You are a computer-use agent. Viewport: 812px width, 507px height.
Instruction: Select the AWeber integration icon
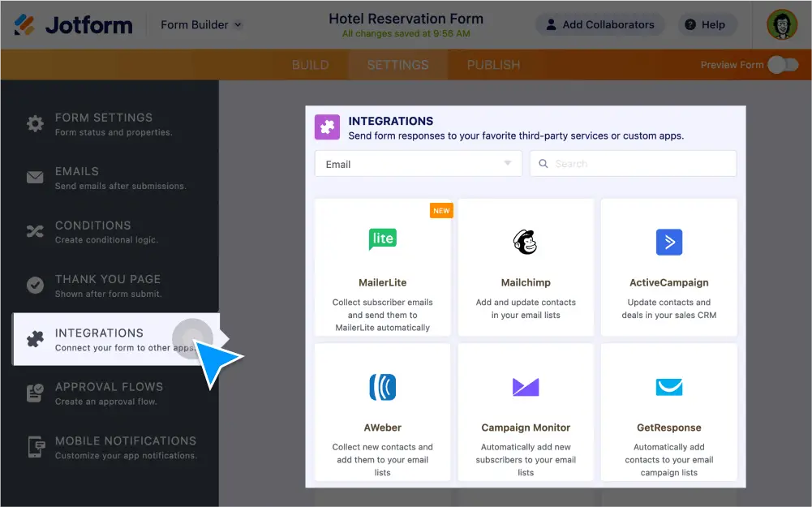click(382, 387)
